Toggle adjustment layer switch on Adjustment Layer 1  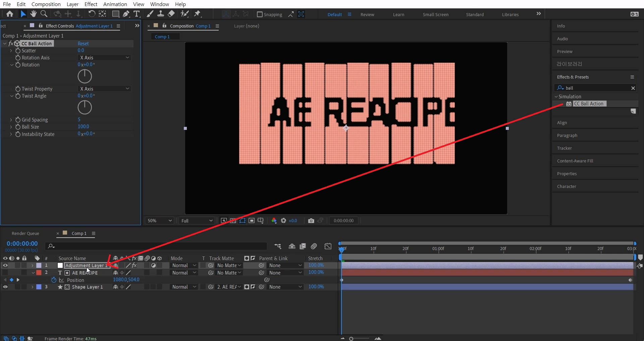tap(154, 265)
